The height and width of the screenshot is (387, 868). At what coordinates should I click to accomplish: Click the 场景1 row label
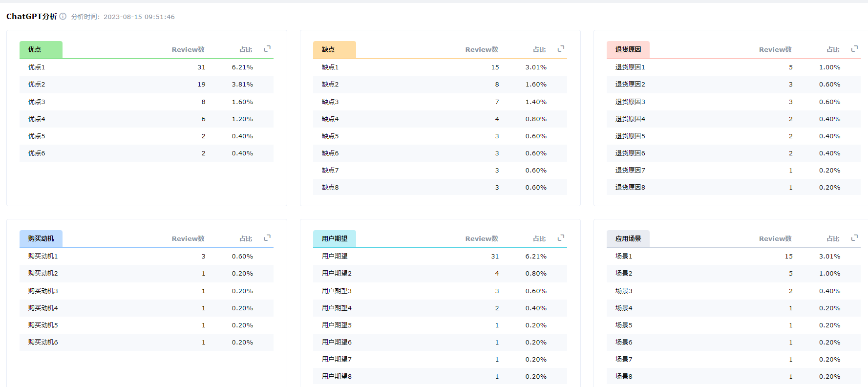[x=624, y=257]
